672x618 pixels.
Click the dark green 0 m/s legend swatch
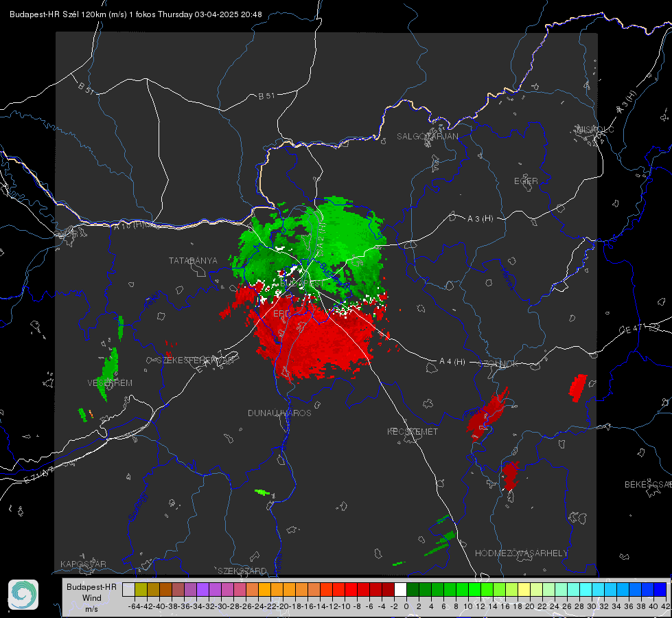(413, 589)
